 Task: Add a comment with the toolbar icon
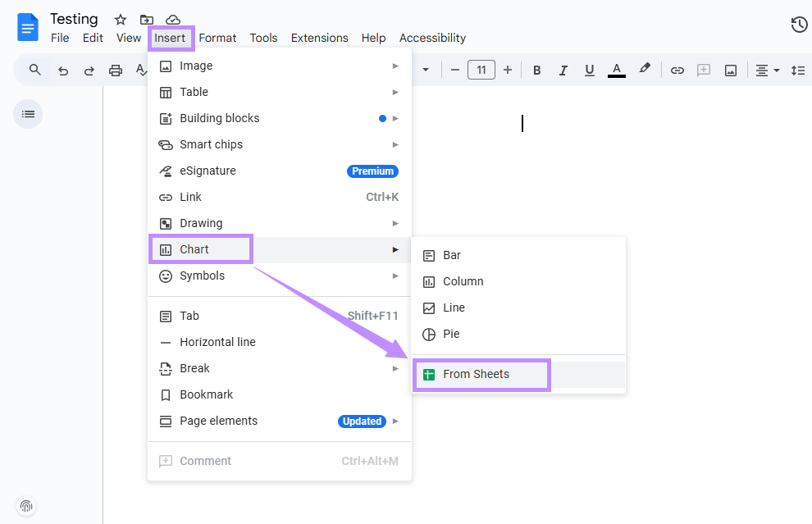704,70
